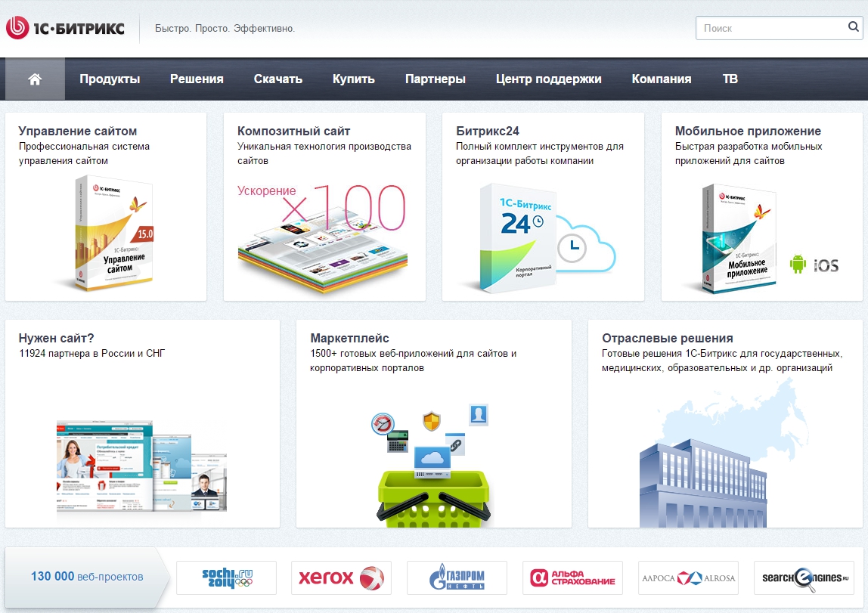
Task: Go to the Скачать section
Action: tap(278, 79)
